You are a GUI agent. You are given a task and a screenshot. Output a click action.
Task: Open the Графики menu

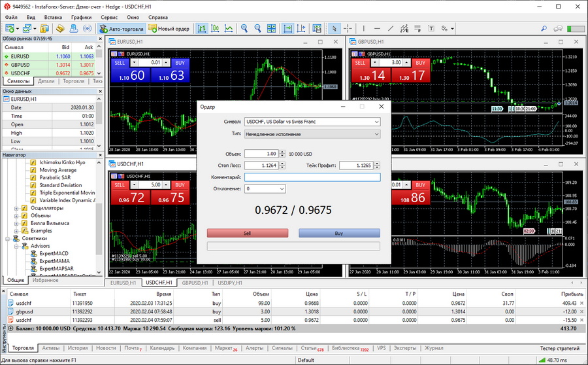pyautogui.click(x=82, y=16)
